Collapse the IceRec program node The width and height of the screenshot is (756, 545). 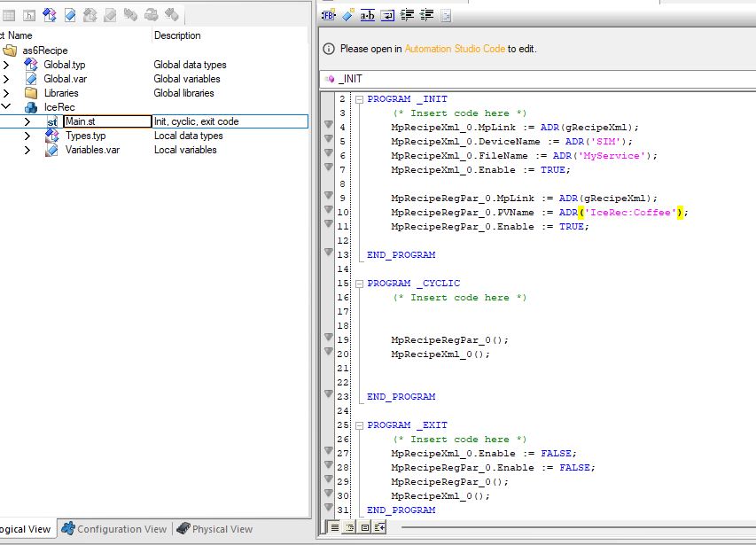coord(6,107)
